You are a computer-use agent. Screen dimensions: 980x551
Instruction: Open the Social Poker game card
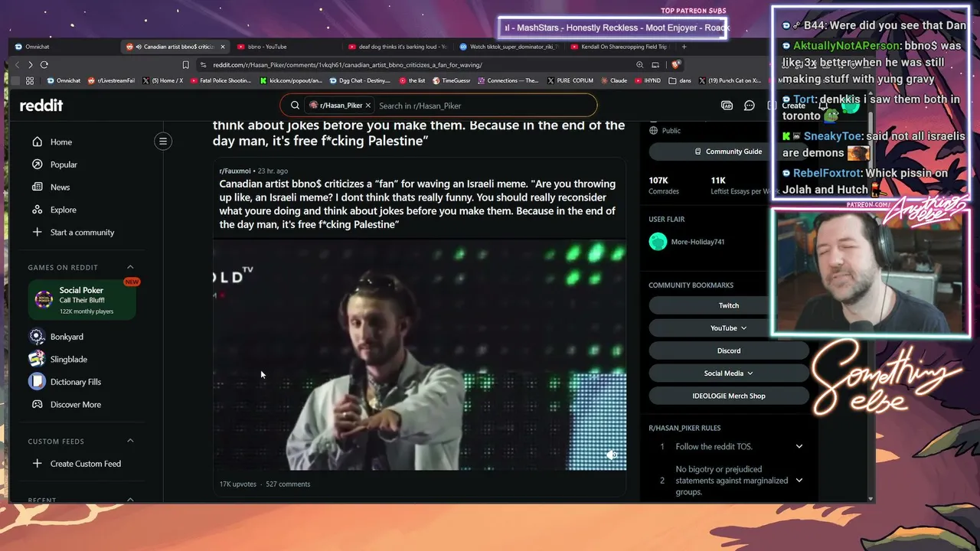(x=82, y=300)
